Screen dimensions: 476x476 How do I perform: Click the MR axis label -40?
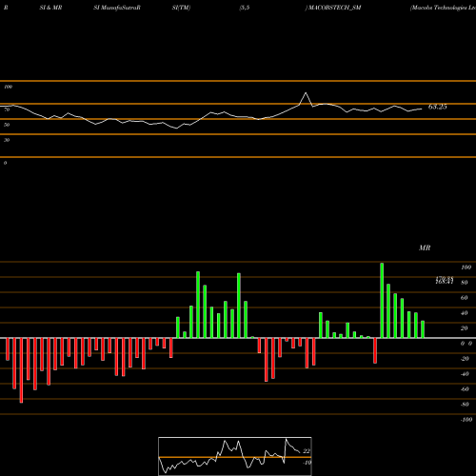465,374
